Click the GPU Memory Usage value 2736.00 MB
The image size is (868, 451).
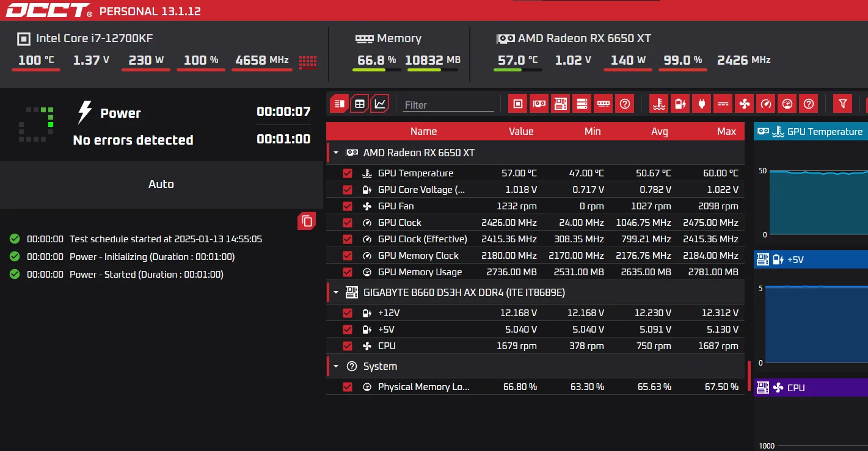click(512, 272)
